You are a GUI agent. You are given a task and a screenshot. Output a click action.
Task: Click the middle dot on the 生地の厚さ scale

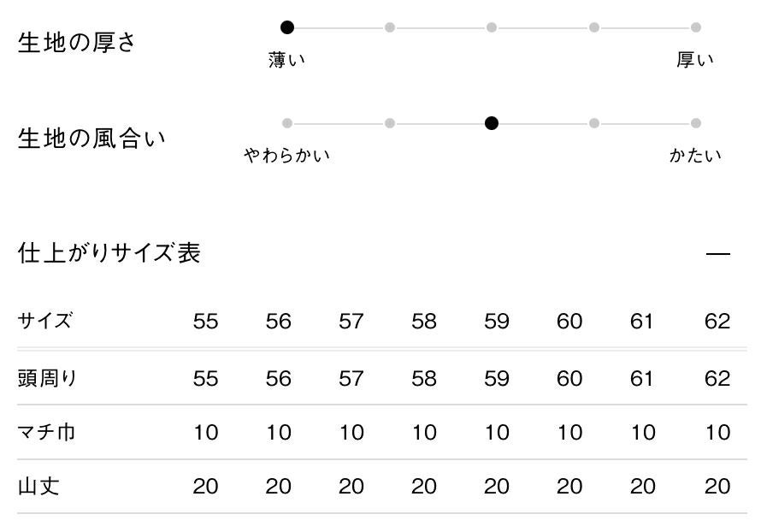coord(492,27)
